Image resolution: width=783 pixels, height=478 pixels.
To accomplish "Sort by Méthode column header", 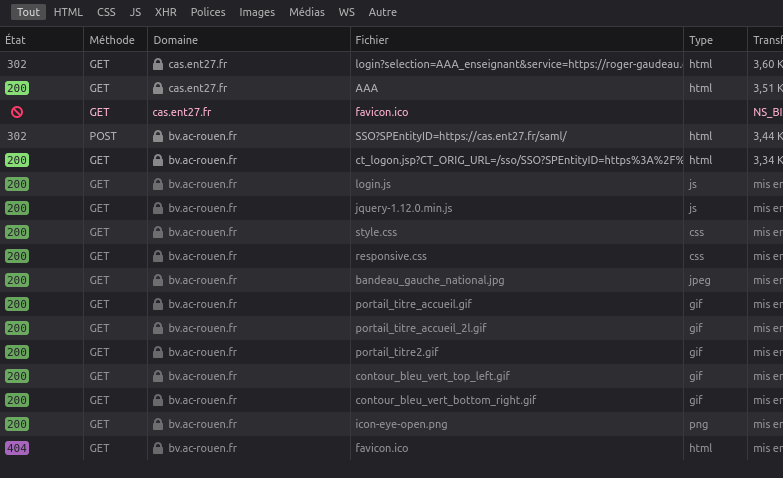I will coord(115,40).
